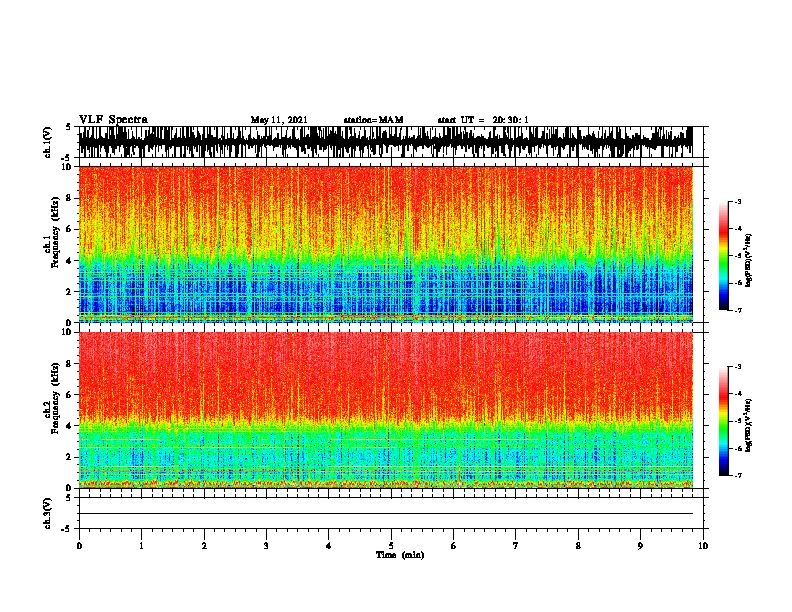
Task: Click the "10" tick on the time axis
Action: click(703, 546)
